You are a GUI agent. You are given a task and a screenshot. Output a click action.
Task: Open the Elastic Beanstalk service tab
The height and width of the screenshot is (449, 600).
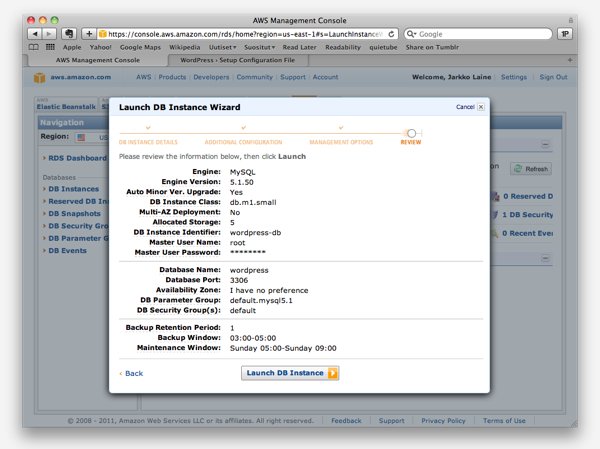pyautogui.click(x=63, y=105)
